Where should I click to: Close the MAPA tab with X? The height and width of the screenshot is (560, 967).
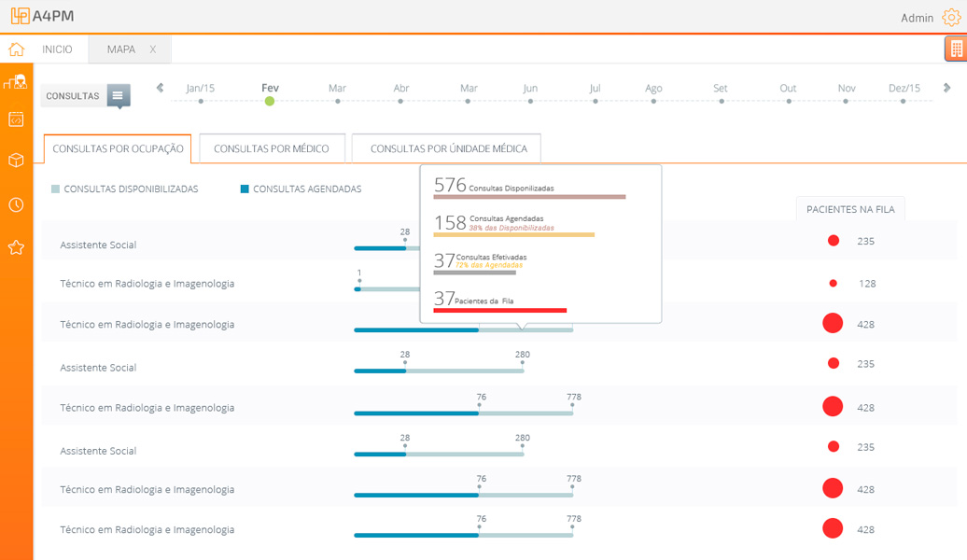click(153, 49)
